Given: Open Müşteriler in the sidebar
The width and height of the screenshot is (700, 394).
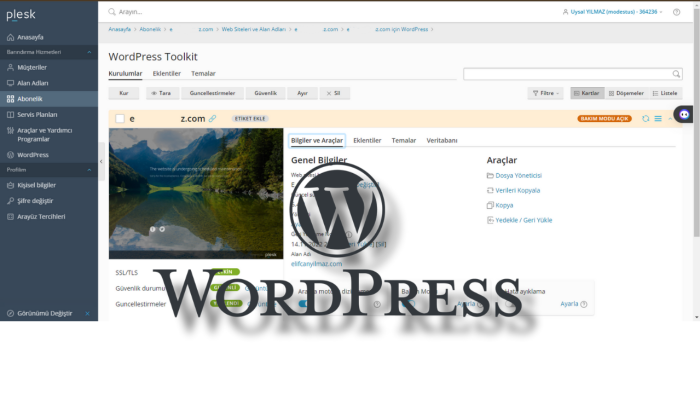Looking at the screenshot, I should tap(32, 67).
